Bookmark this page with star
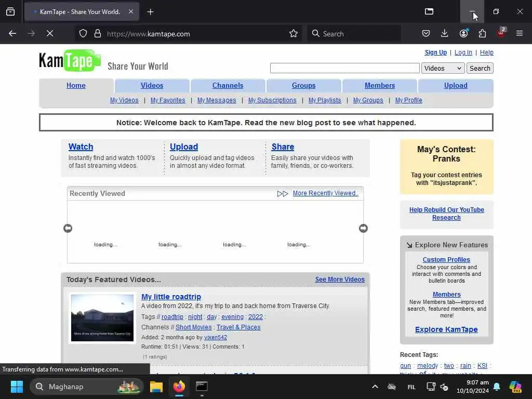This screenshot has height=399, width=532. point(294,34)
